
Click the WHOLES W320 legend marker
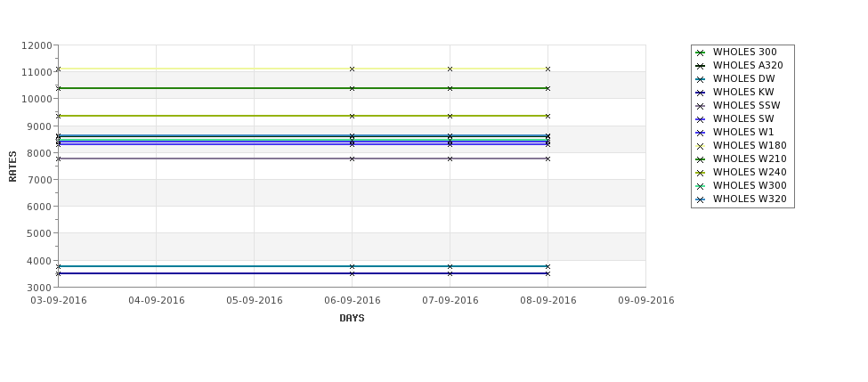pyautogui.click(x=701, y=199)
